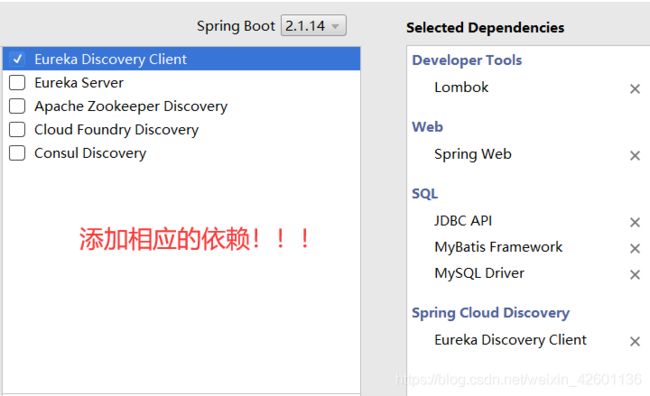This screenshot has height=396, width=650.
Task: Select the Eureka Server list item label
Action: point(79,83)
